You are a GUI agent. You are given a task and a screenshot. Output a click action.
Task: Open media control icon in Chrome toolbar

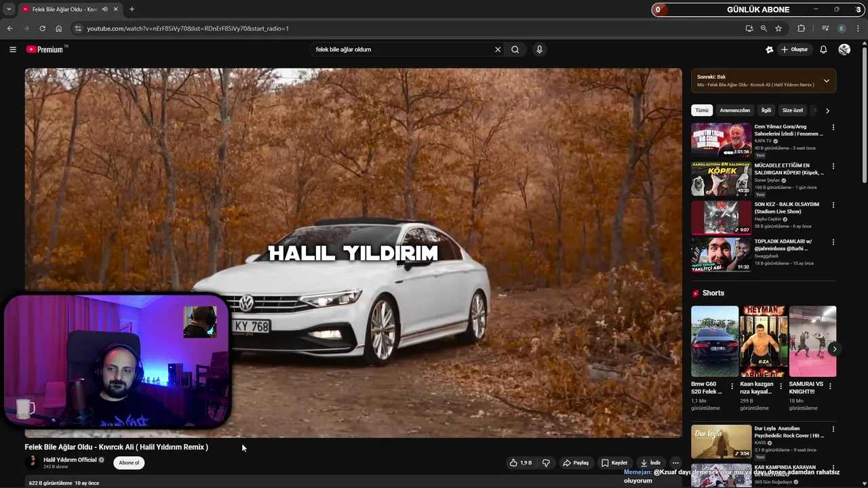coord(825,28)
